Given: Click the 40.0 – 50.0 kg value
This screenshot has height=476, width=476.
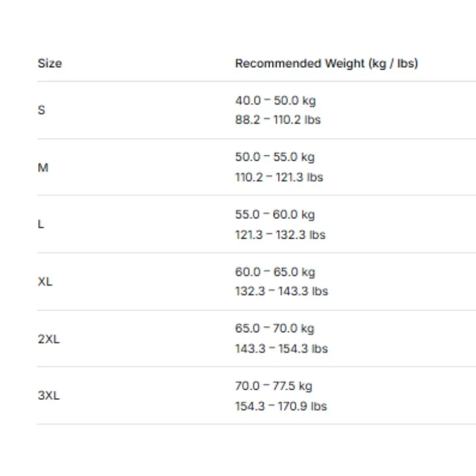Looking at the screenshot, I should click(x=275, y=101).
